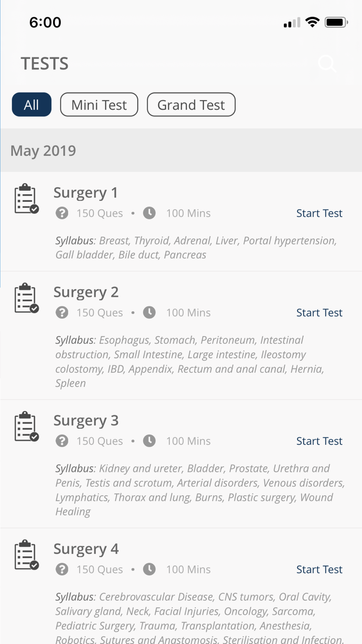Open the Surgery 3 syllabus description
The height and width of the screenshot is (644, 362).
pyautogui.click(x=199, y=490)
